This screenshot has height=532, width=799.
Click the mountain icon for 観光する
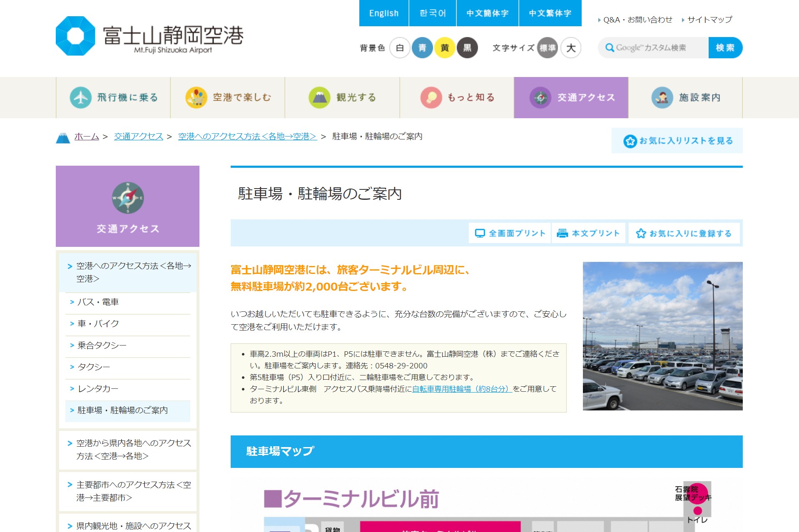pos(319,97)
